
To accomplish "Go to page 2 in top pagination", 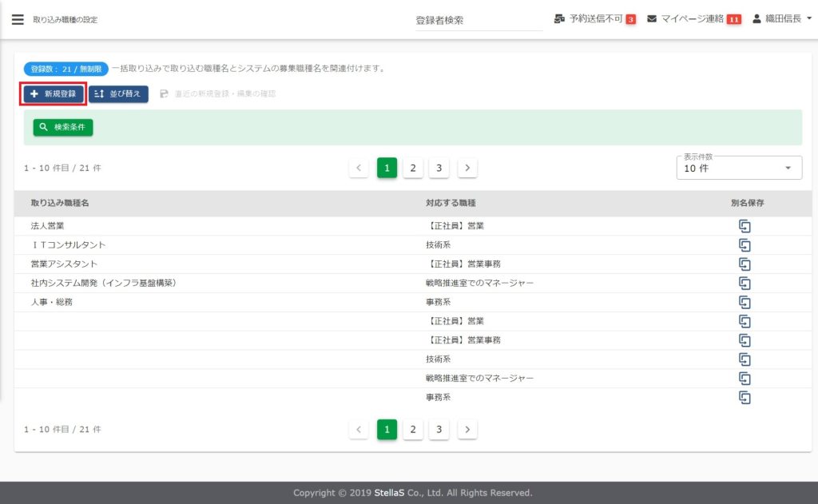I will (412, 168).
